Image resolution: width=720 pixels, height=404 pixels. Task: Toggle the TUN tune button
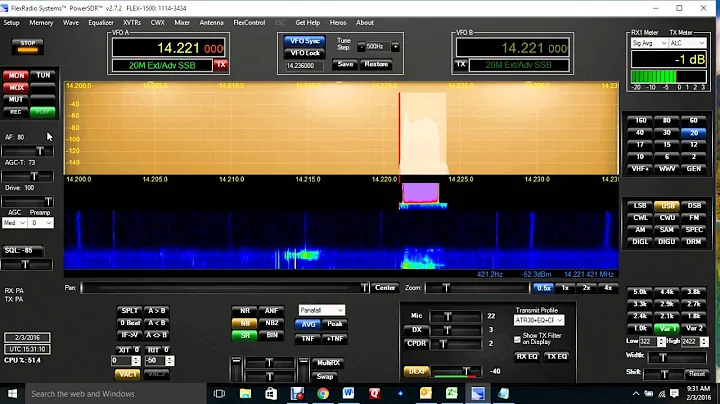pyautogui.click(x=43, y=75)
